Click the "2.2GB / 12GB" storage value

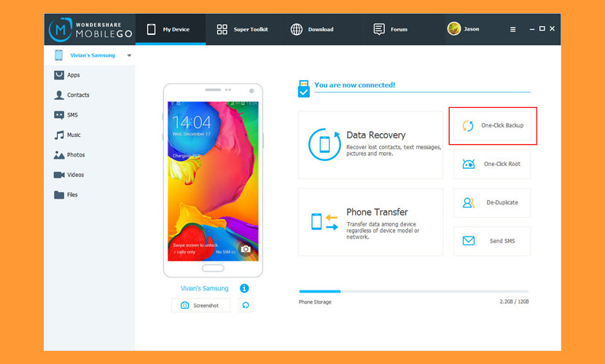click(x=515, y=301)
